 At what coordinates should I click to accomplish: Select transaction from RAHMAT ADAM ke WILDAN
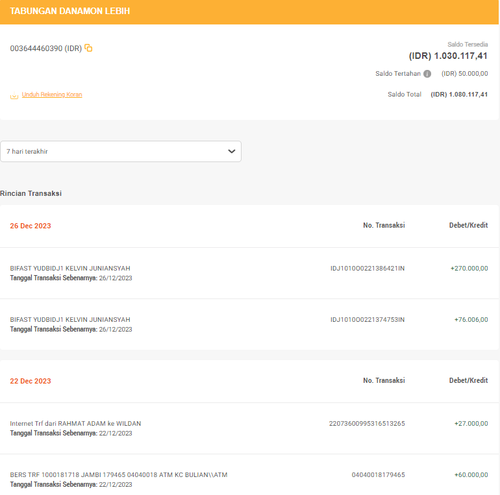pyautogui.click(x=249, y=428)
